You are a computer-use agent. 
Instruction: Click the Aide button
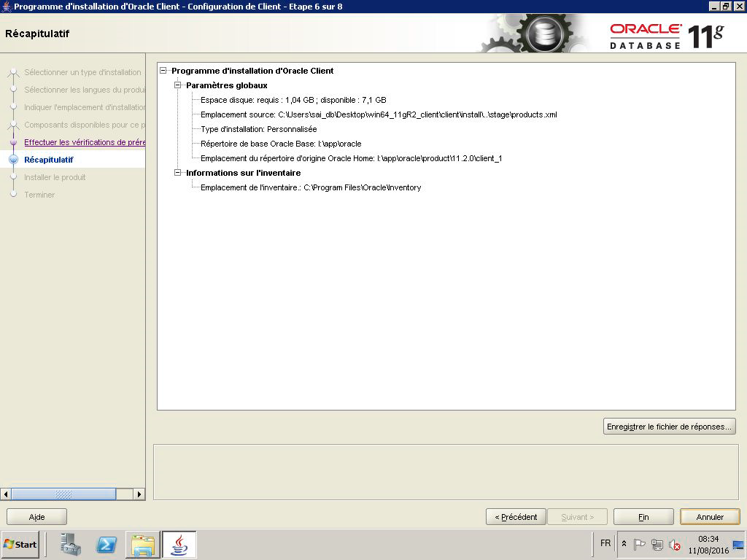(36, 517)
